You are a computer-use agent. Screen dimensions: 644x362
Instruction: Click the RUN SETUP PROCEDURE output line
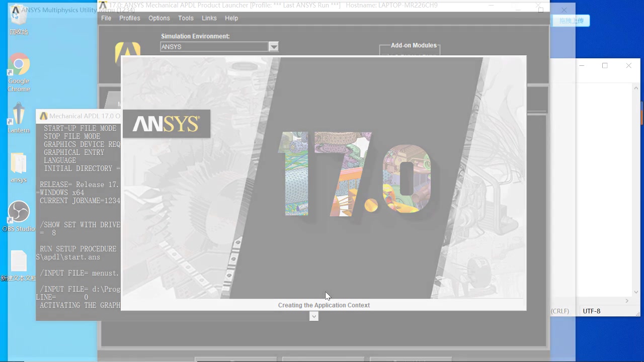click(x=78, y=249)
